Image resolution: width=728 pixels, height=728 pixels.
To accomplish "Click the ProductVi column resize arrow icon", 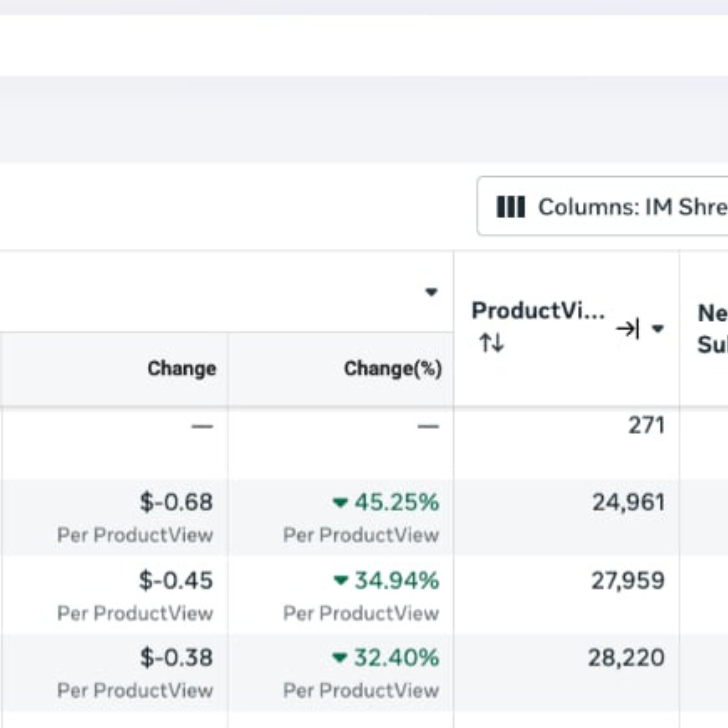I will tap(628, 329).
